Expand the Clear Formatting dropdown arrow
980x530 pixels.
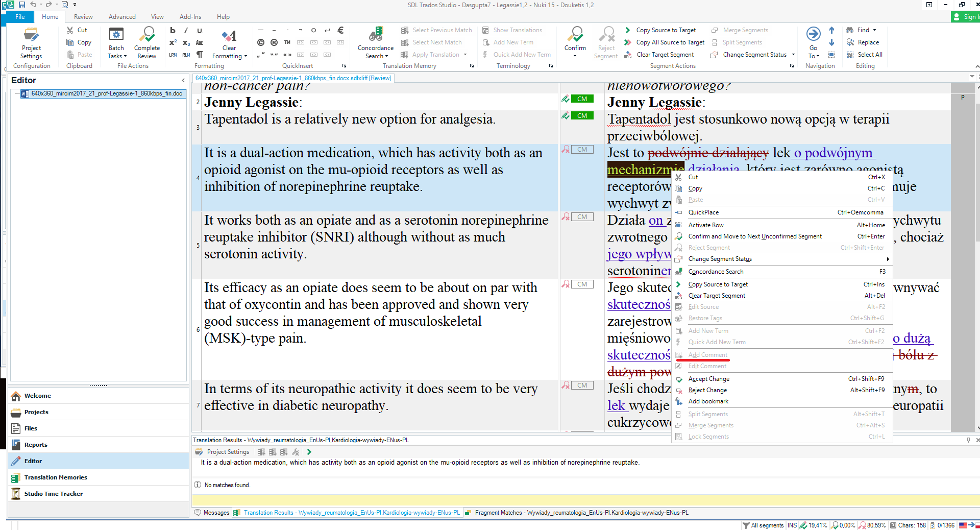(x=246, y=56)
